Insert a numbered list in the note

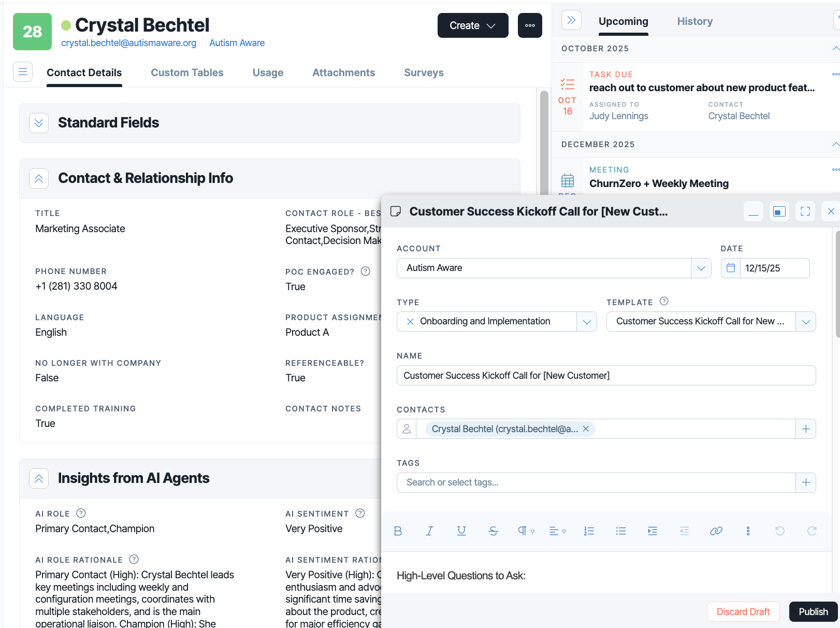(x=589, y=531)
